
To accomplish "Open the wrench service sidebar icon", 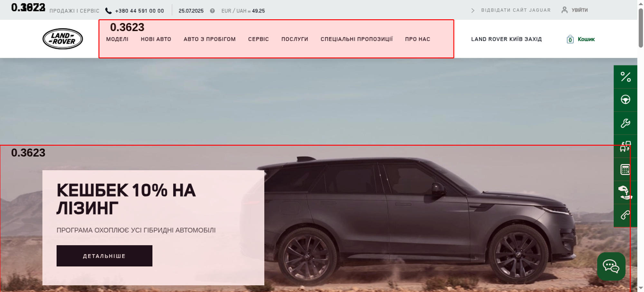I will pyautogui.click(x=625, y=123).
